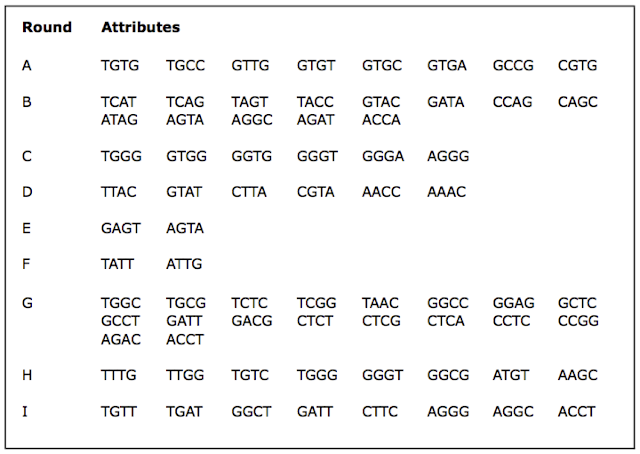Select GATA in round B
This screenshot has height=454, width=640.
[446, 102]
